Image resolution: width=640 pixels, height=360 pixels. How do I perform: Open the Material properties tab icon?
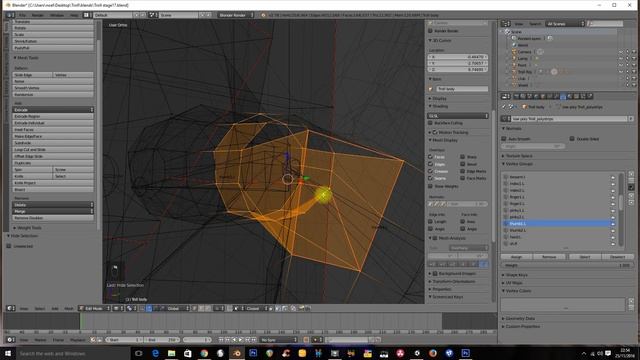click(x=569, y=96)
